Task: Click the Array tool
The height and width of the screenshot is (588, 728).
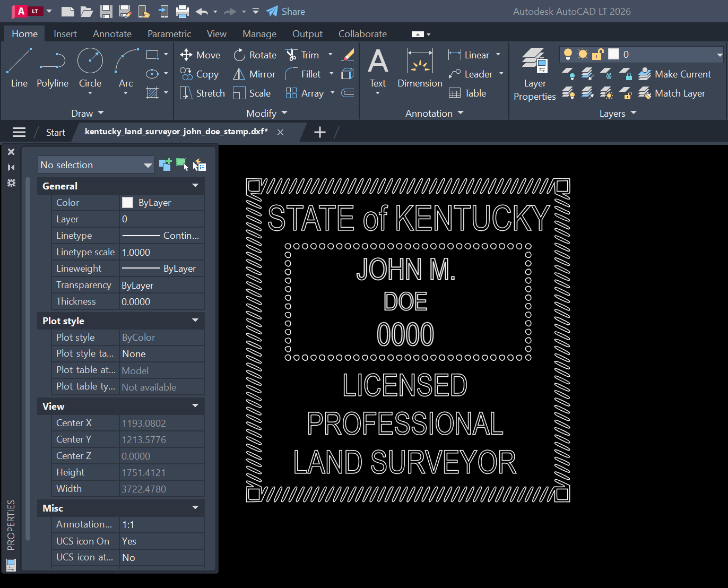Action: (305, 93)
